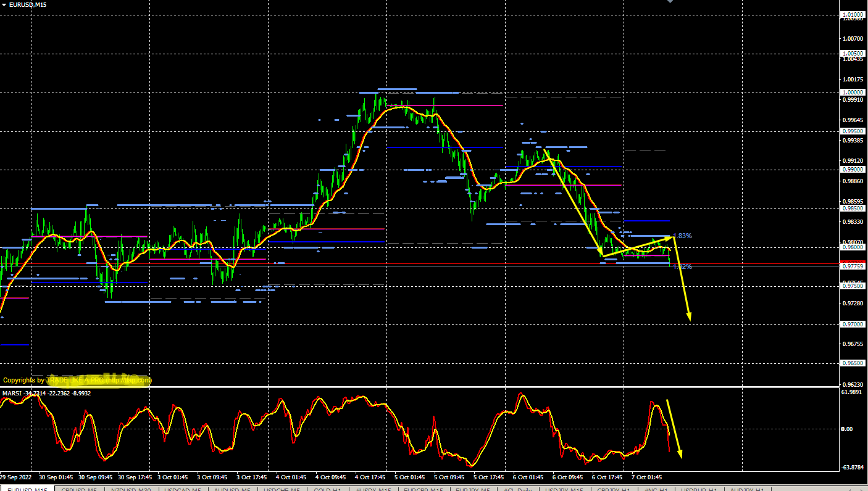The width and height of the screenshot is (868, 491).
Task: Open the USDCAD,M5 chart tab
Action: 182,489
